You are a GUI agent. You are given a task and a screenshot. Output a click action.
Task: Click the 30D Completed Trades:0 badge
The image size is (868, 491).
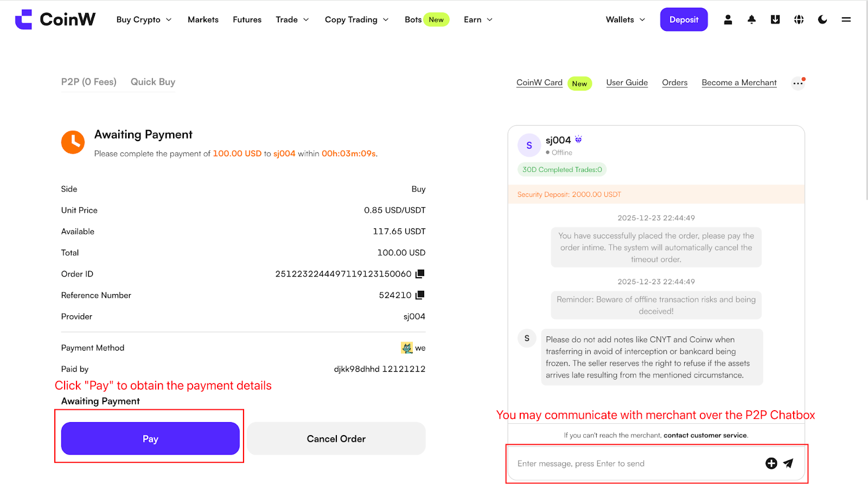[562, 170]
